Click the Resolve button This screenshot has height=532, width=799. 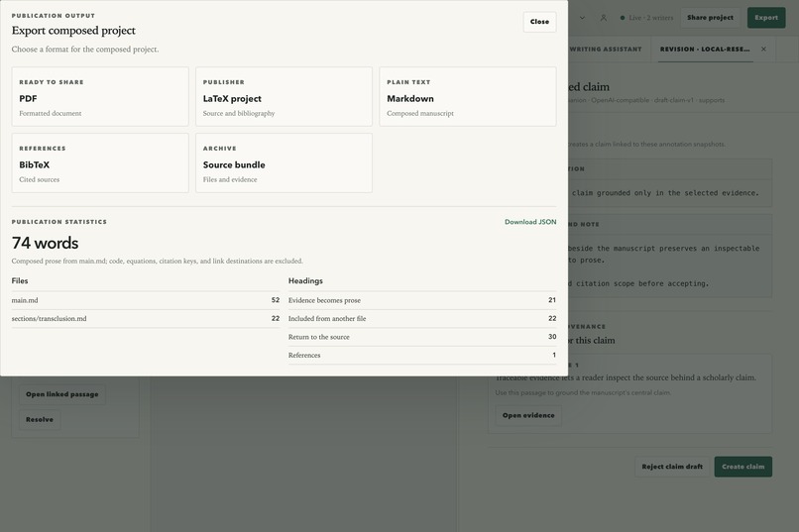40,420
